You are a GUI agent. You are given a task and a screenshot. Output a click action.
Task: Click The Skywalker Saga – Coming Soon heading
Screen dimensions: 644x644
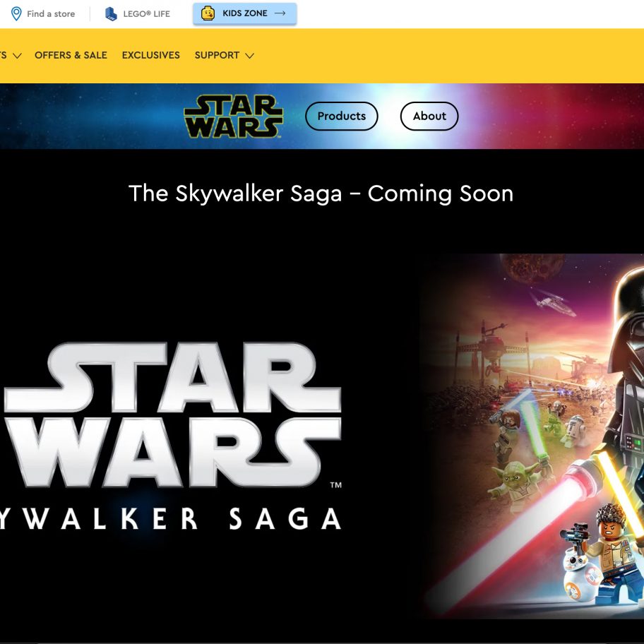tap(321, 193)
